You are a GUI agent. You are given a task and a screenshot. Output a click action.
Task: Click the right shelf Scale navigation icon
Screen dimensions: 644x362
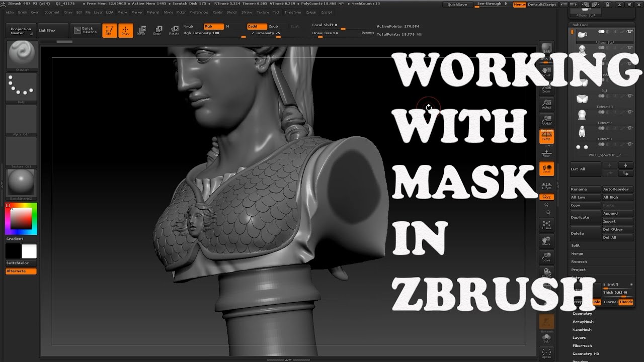(x=546, y=257)
